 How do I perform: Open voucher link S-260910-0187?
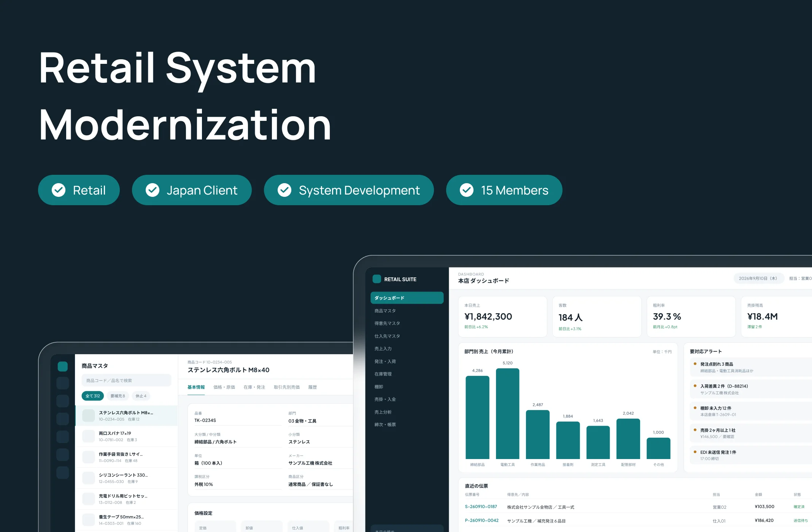click(x=481, y=507)
